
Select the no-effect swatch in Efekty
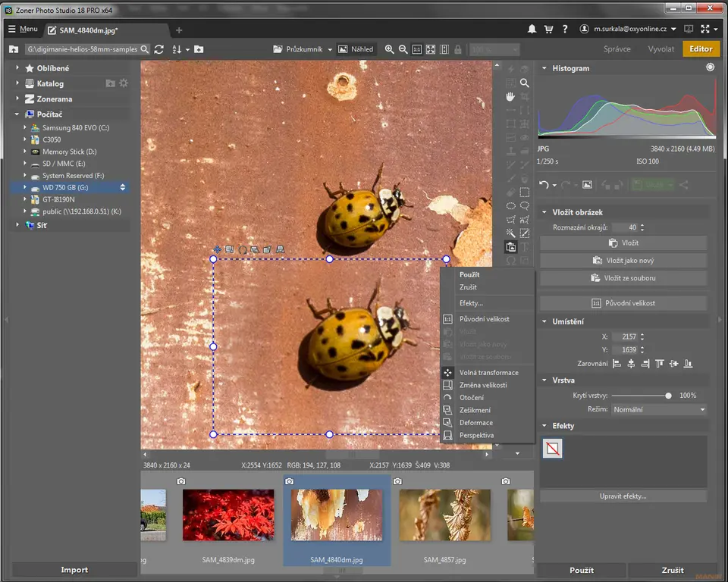pyautogui.click(x=552, y=450)
